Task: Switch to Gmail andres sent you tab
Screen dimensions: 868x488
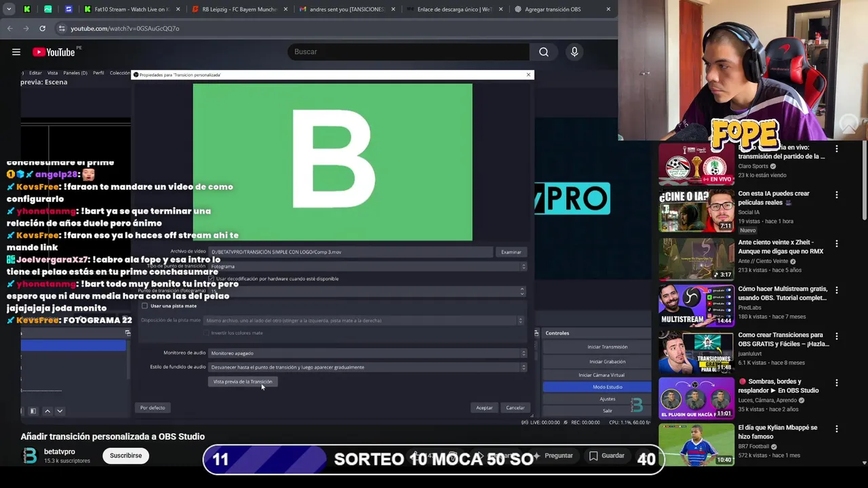Action: (x=347, y=9)
